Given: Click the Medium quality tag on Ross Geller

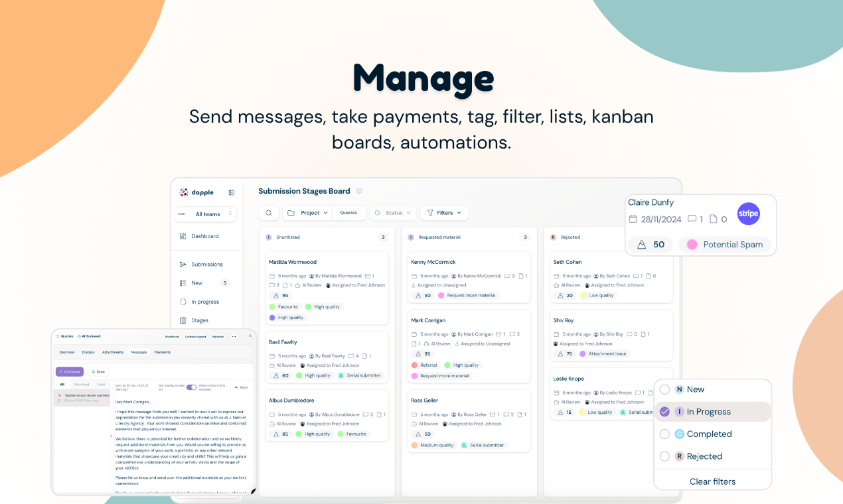Looking at the screenshot, I should (x=433, y=446).
